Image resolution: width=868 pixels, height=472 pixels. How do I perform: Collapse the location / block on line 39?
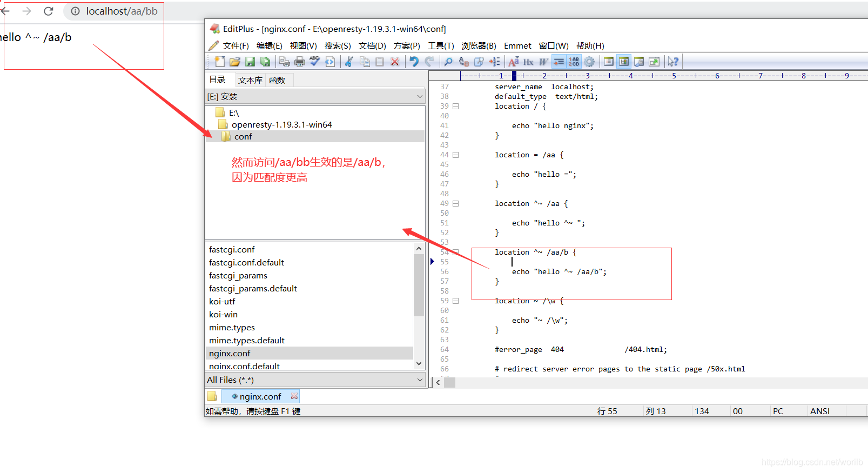(x=456, y=106)
